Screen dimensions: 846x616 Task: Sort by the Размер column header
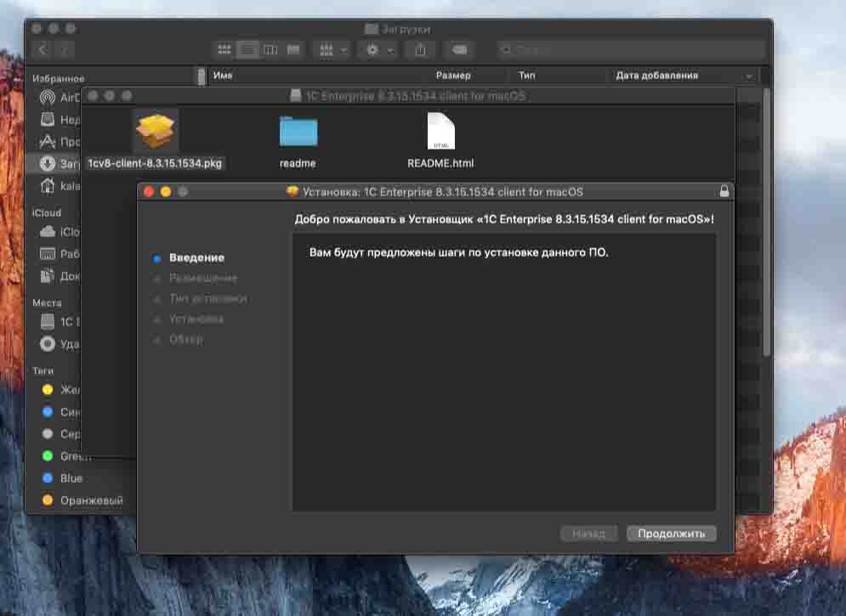(453, 76)
